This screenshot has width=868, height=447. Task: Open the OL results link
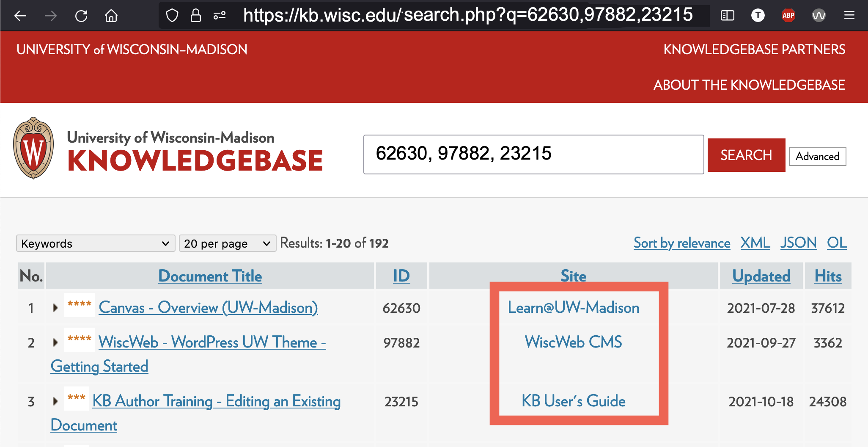pyautogui.click(x=837, y=243)
